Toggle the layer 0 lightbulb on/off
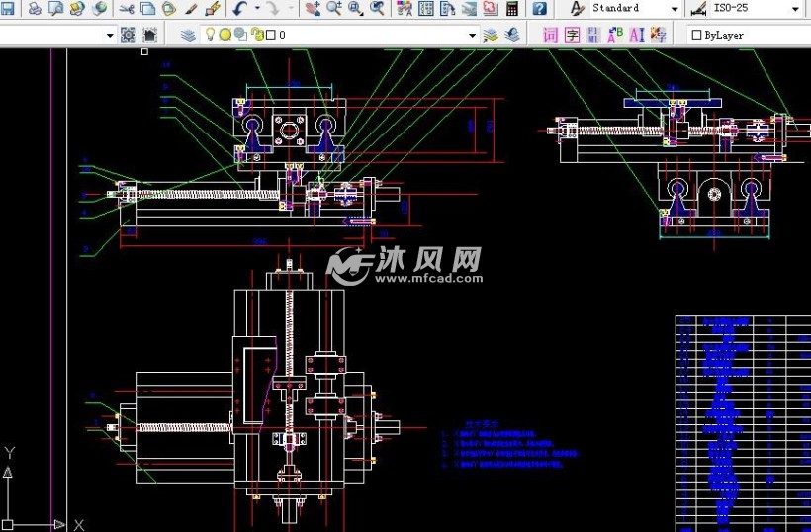The image size is (811, 532). tap(210, 35)
